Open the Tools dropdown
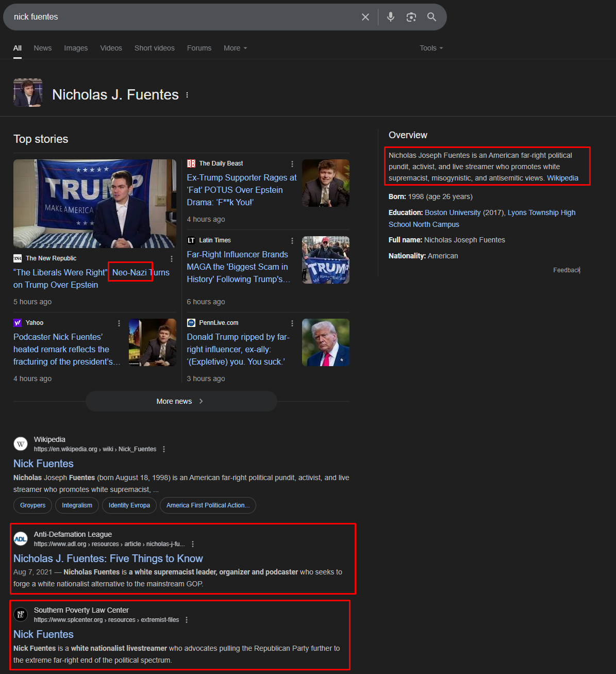Image resolution: width=616 pixels, height=674 pixels. [431, 48]
